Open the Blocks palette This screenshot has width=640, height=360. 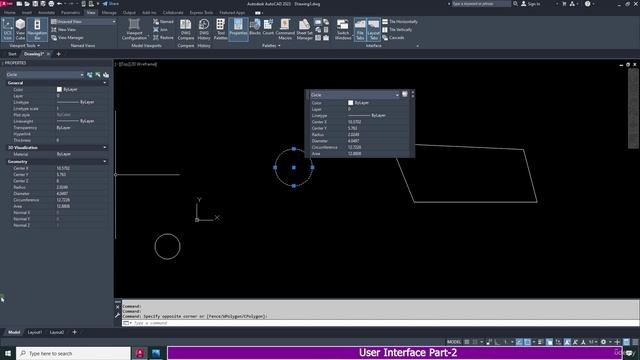[255, 28]
